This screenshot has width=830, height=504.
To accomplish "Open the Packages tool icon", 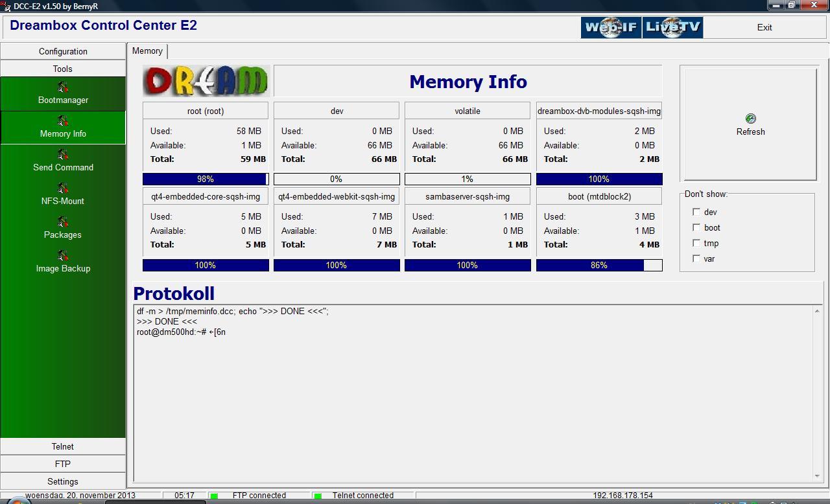I will (x=63, y=222).
